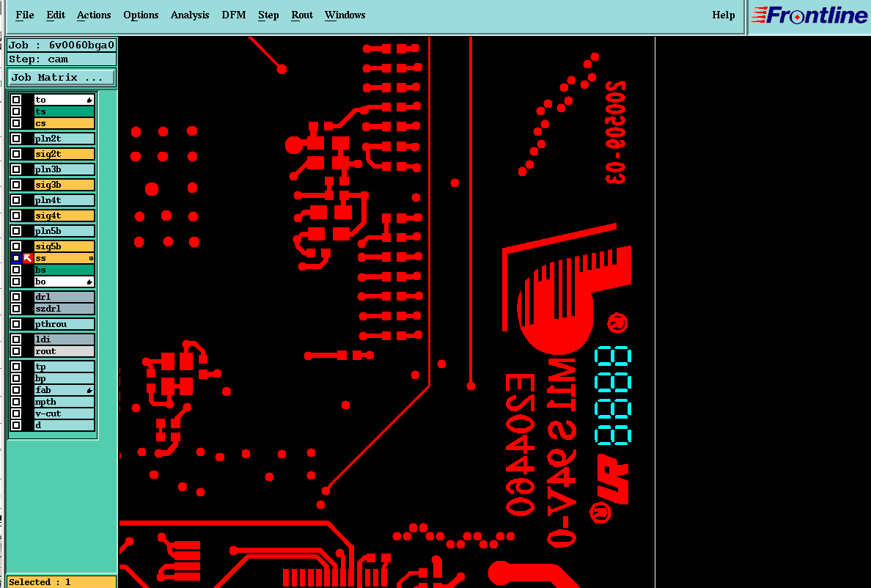Click the Job : 6v0060bga0 label
The width and height of the screenshot is (871, 588).
(62, 45)
